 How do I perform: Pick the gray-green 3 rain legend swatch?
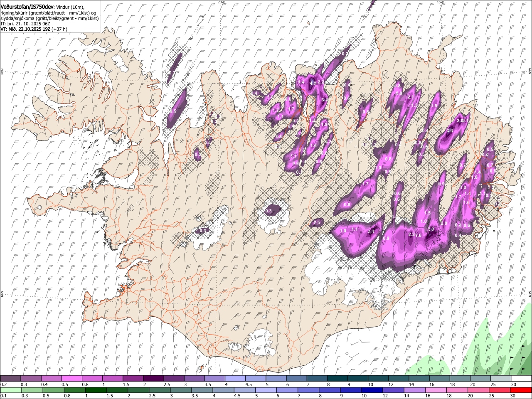181,390
